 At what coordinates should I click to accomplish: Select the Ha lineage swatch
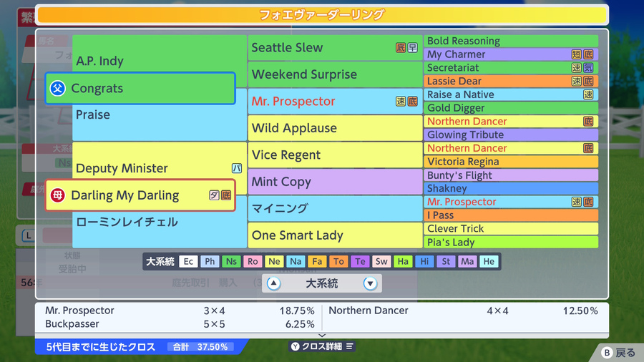pyautogui.click(x=403, y=261)
